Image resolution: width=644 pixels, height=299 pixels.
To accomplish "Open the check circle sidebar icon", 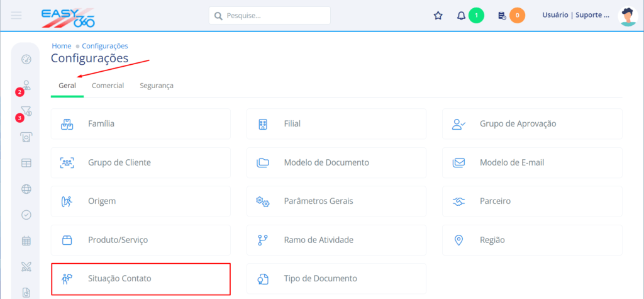I will tap(26, 215).
